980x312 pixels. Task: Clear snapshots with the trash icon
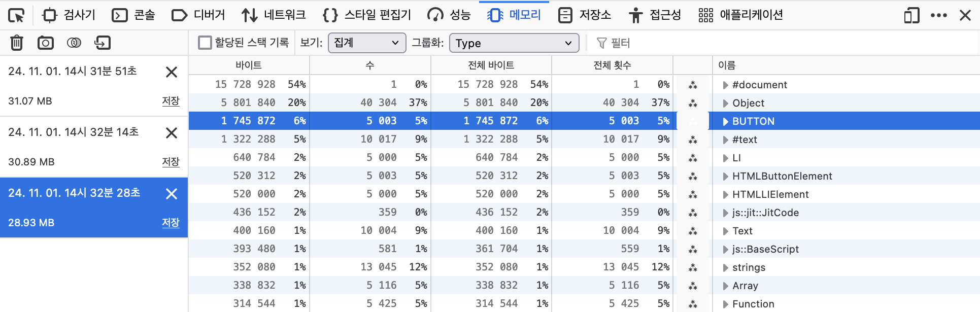pos(17,43)
